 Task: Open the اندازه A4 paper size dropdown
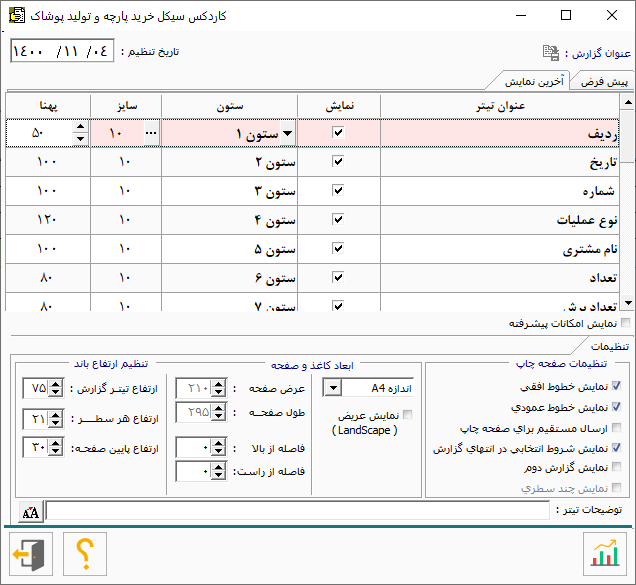[x=333, y=388]
